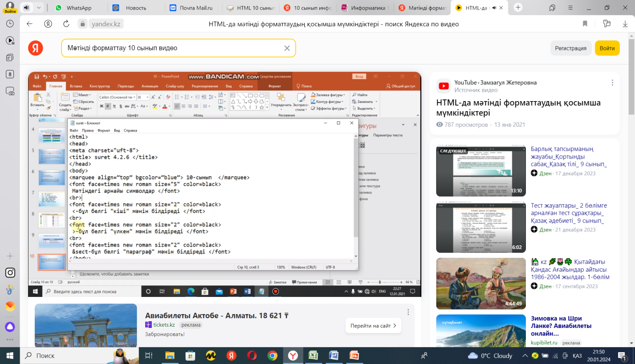This screenshot has width=635, height=364.
Task: Mute sound using the speaker button top-left
Action: point(27,8)
